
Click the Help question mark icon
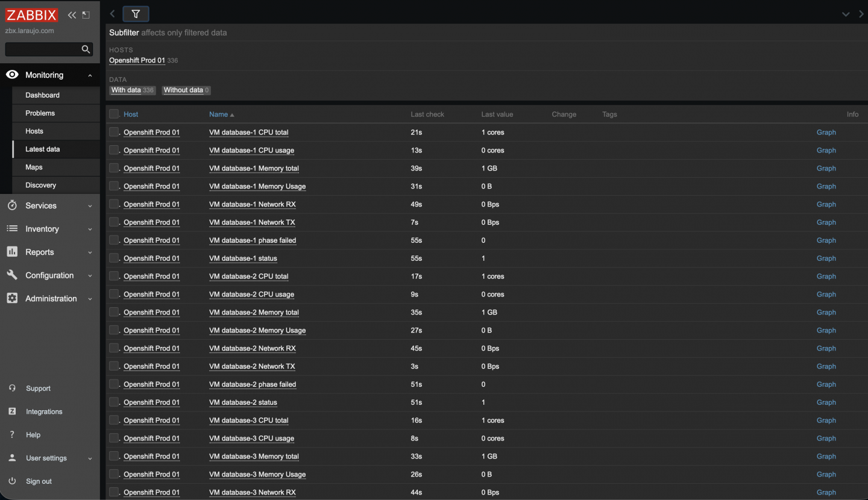(12, 434)
